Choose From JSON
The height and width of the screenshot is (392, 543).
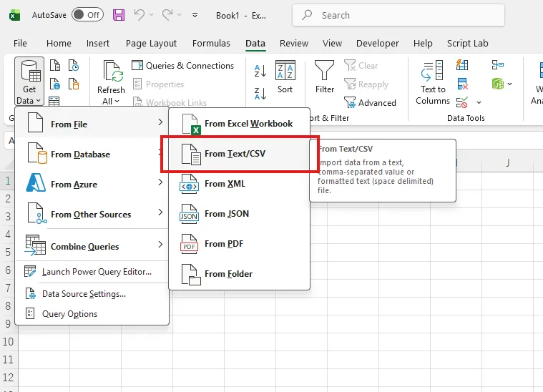(x=239, y=214)
